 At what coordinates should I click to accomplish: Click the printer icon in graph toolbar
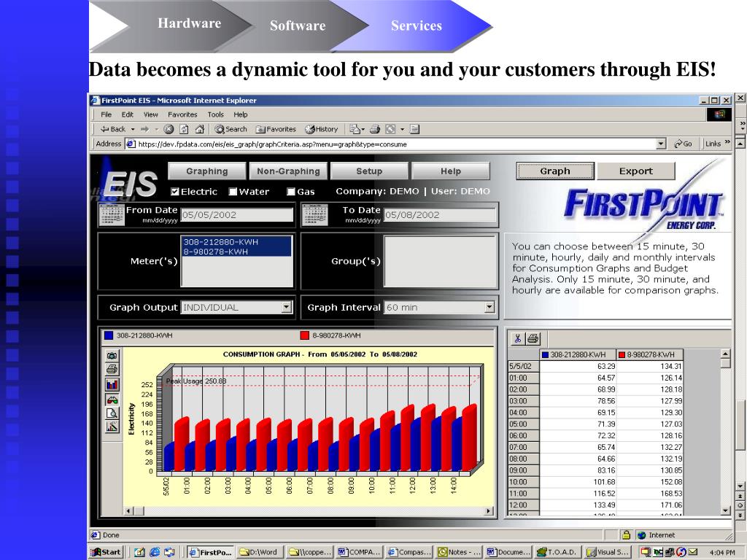pyautogui.click(x=112, y=369)
